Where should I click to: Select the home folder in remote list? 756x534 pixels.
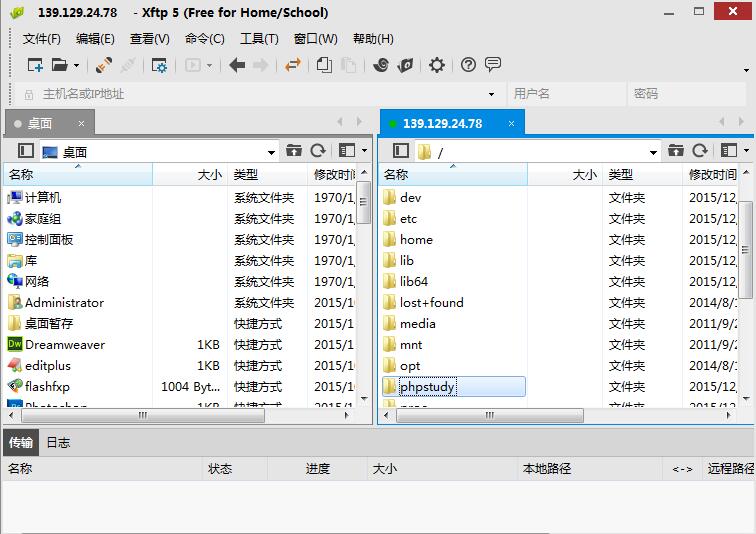[416, 240]
